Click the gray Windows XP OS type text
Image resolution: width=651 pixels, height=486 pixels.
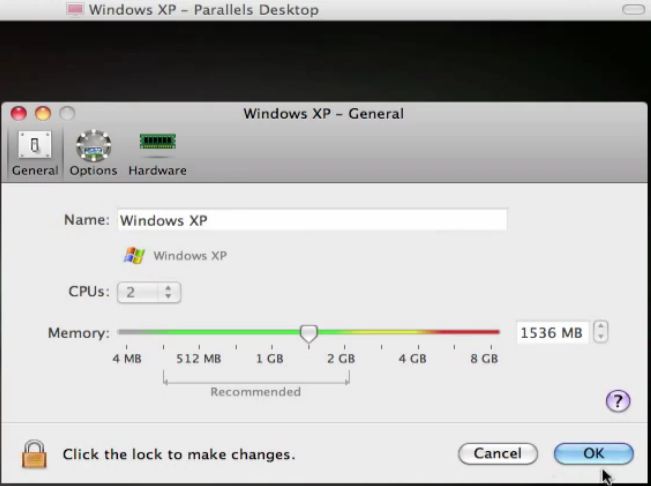[190, 256]
